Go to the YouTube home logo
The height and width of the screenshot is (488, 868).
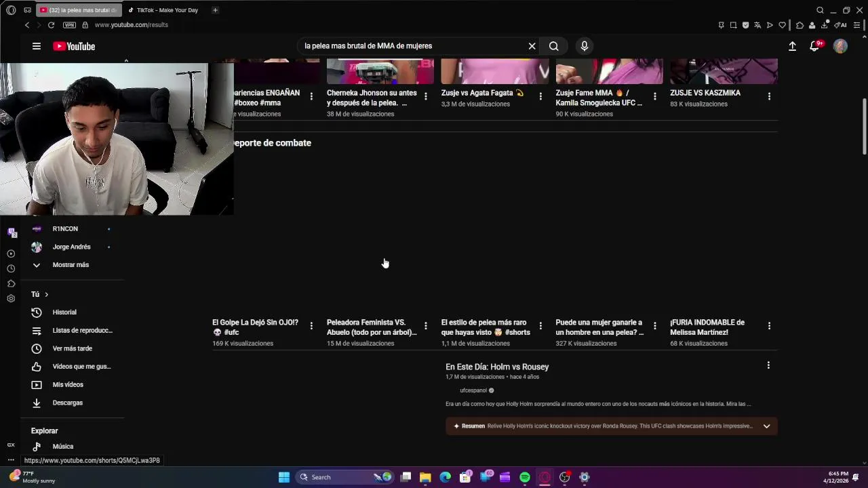(74, 46)
